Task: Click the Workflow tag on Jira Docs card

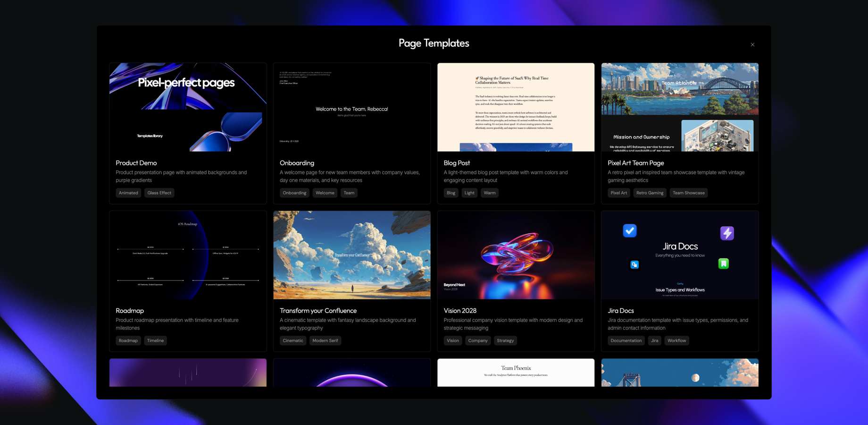Action: (x=676, y=340)
